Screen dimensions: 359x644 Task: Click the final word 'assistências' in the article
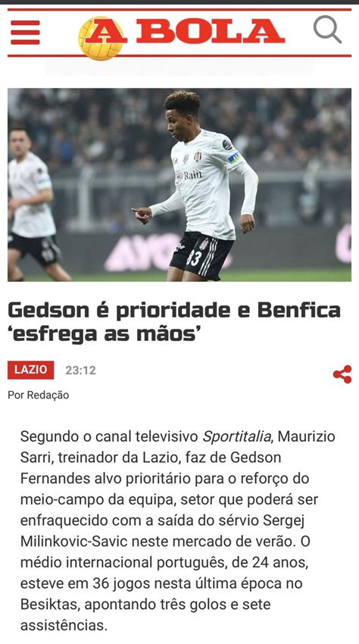[64, 626]
